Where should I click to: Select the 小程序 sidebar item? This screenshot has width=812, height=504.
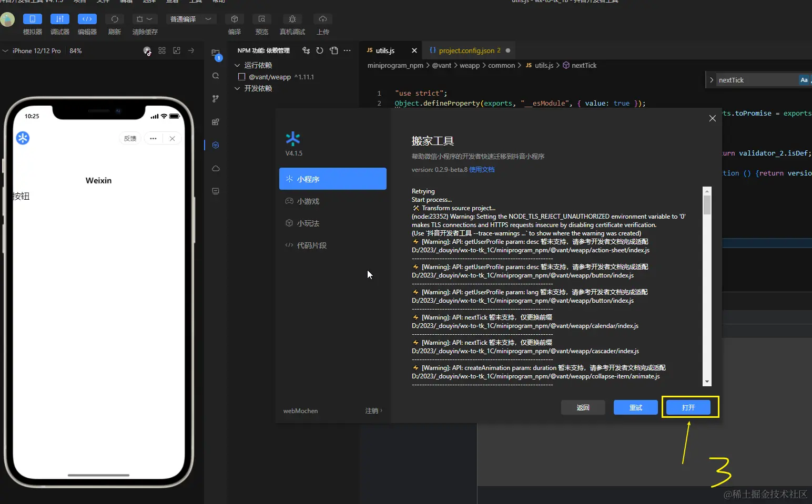pos(333,179)
